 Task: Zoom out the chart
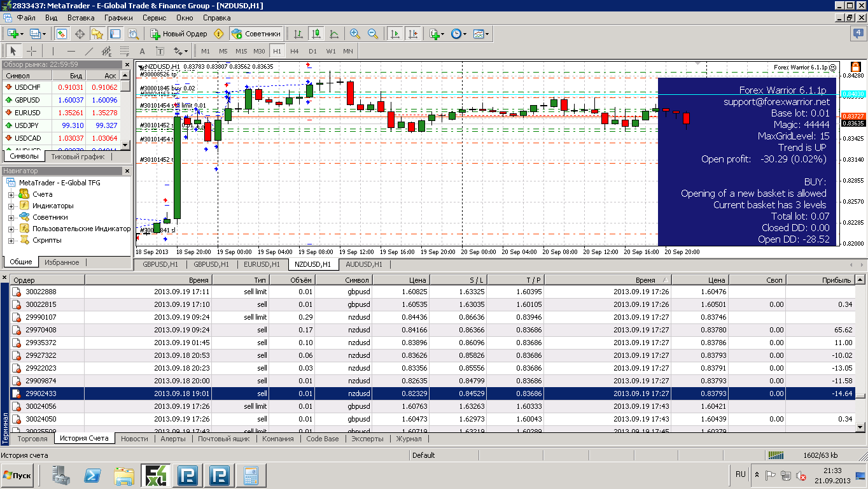[x=373, y=34]
